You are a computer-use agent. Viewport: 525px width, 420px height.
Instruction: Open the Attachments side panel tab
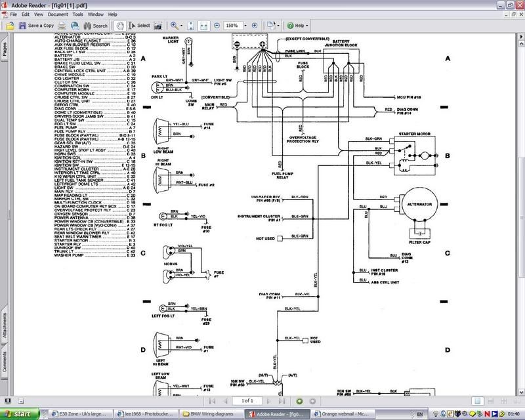(x=5, y=325)
